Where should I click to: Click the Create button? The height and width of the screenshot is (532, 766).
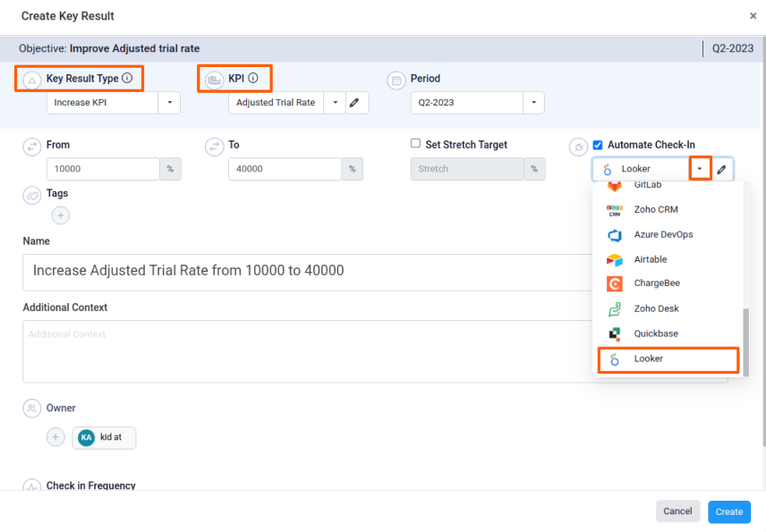(x=729, y=512)
